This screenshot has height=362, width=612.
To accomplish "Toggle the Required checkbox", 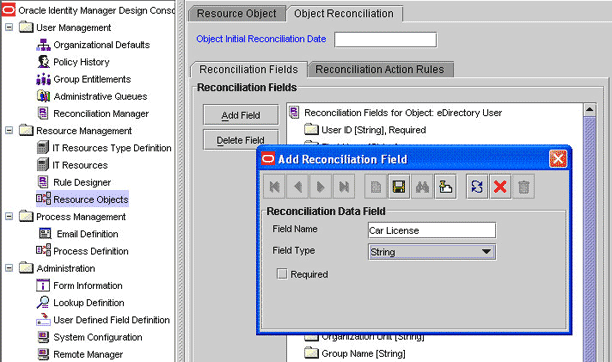I will point(282,274).
